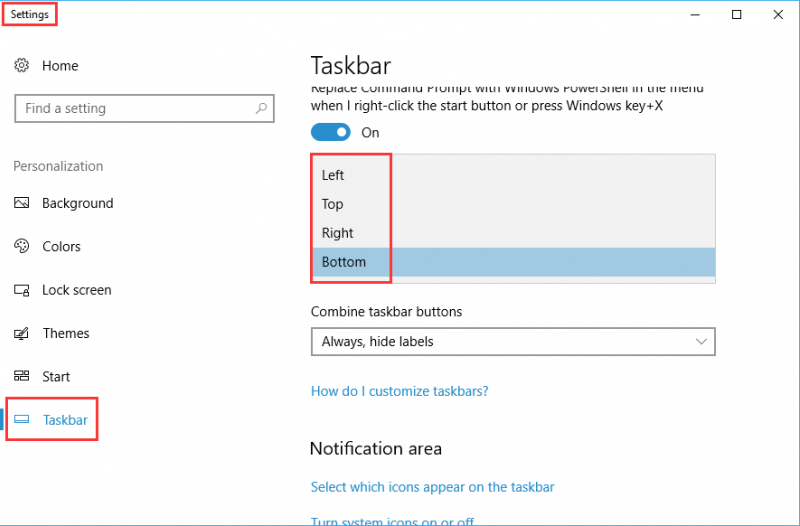800x526 pixels.
Task: Minimize the Settings window
Action: [695, 14]
